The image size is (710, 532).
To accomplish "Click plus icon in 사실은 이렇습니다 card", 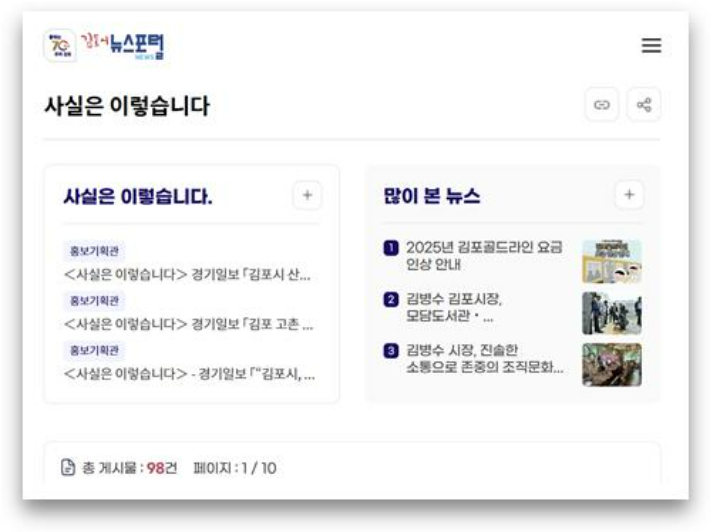I will 307,195.
